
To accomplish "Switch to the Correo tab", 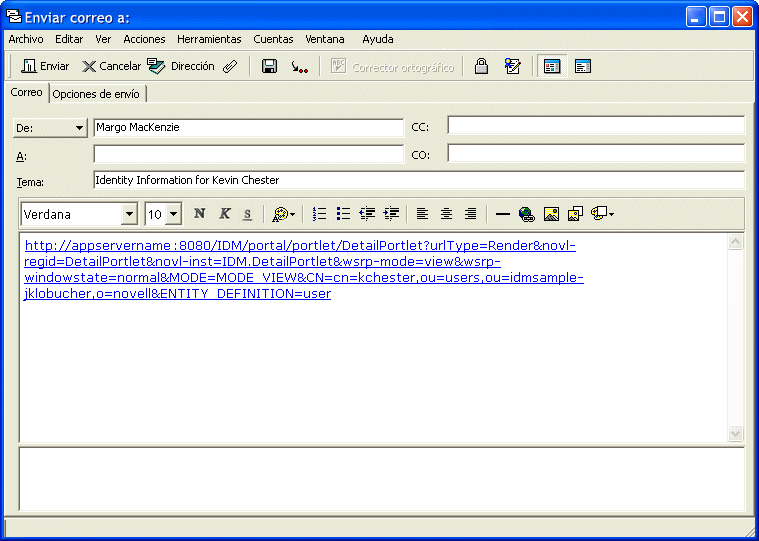I will pos(27,92).
